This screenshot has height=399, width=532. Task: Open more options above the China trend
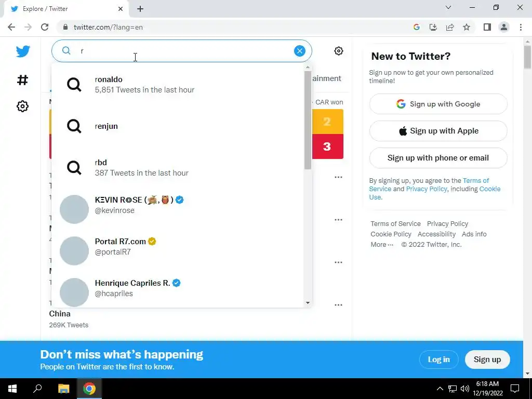click(x=338, y=304)
